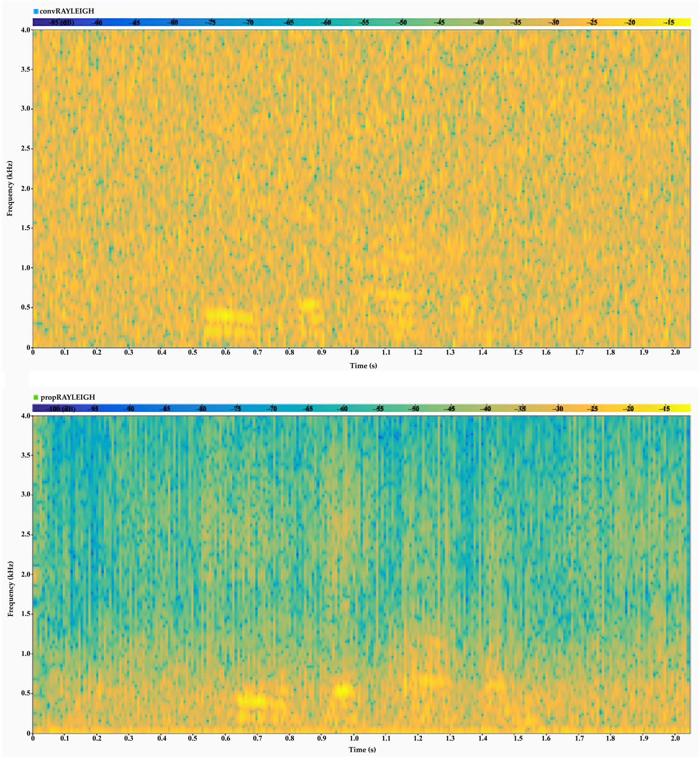Select the propRAYLEIGH plot title
This screenshot has width=700, height=758.
point(68,397)
